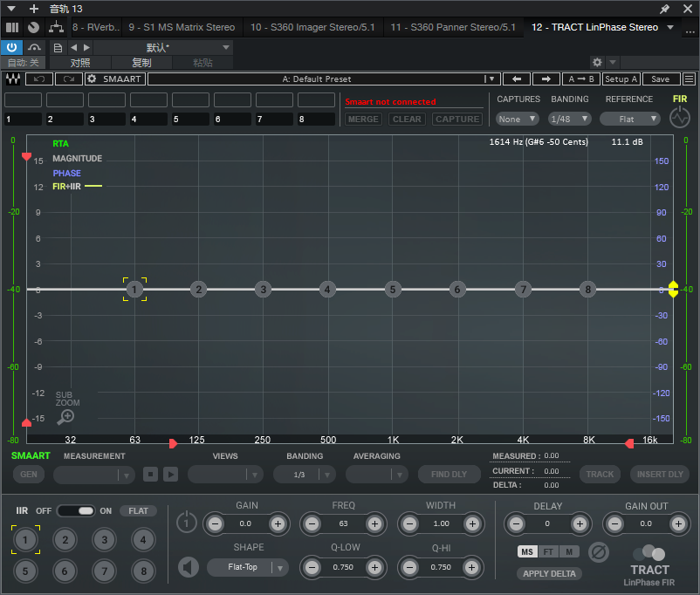Open the CAPTURES None dropdown
Screen dimensions: 700x595
pyautogui.click(x=517, y=120)
